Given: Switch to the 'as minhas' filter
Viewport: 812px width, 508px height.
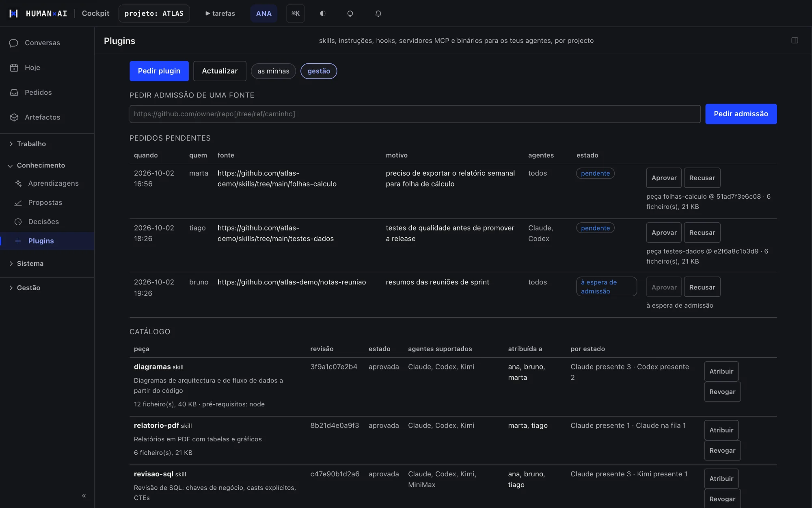Looking at the screenshot, I should point(273,71).
